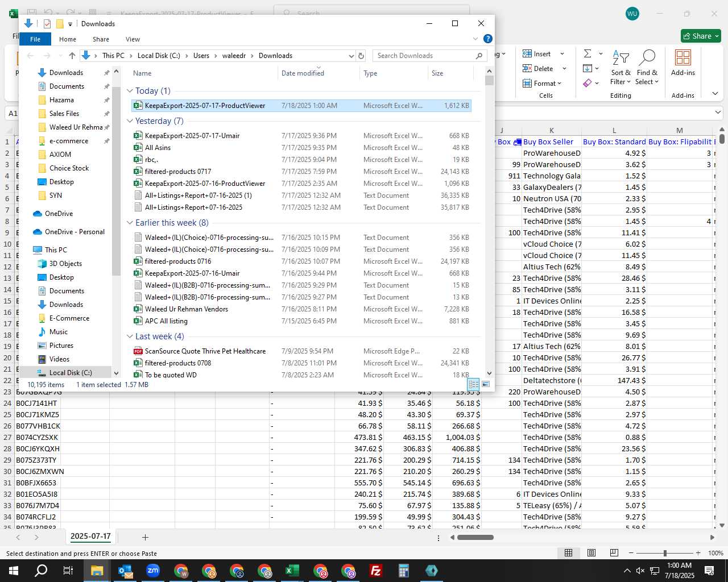Screen dimensions: 728x582
Task: Show hidden system tray icons
Action: point(627,571)
